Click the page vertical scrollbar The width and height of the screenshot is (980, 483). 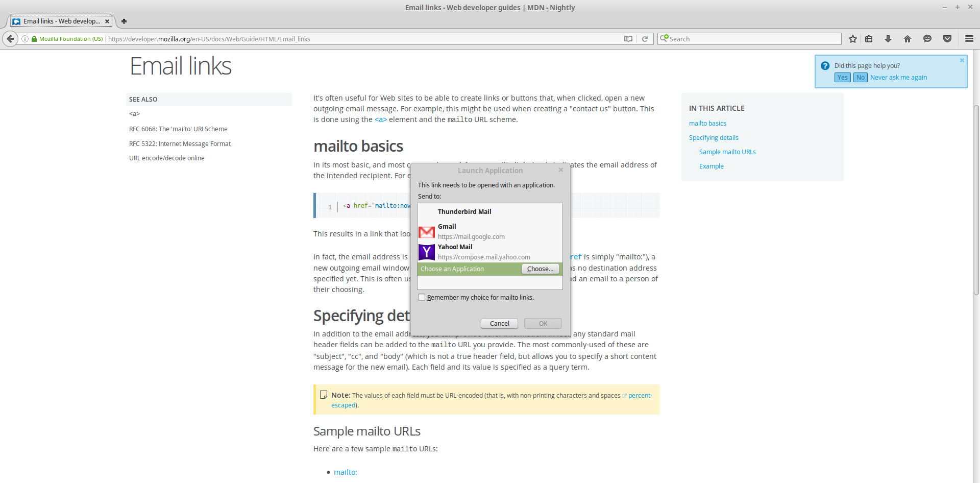tap(976, 199)
